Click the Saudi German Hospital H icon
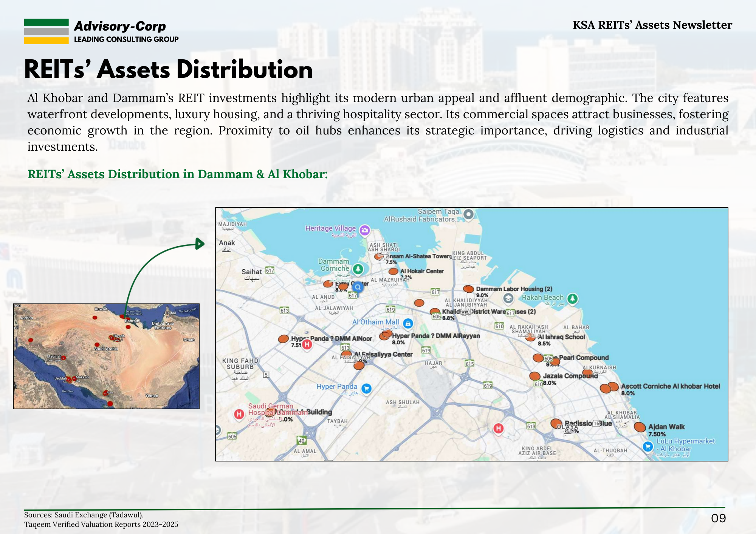The height and width of the screenshot is (534, 756). coord(239,414)
